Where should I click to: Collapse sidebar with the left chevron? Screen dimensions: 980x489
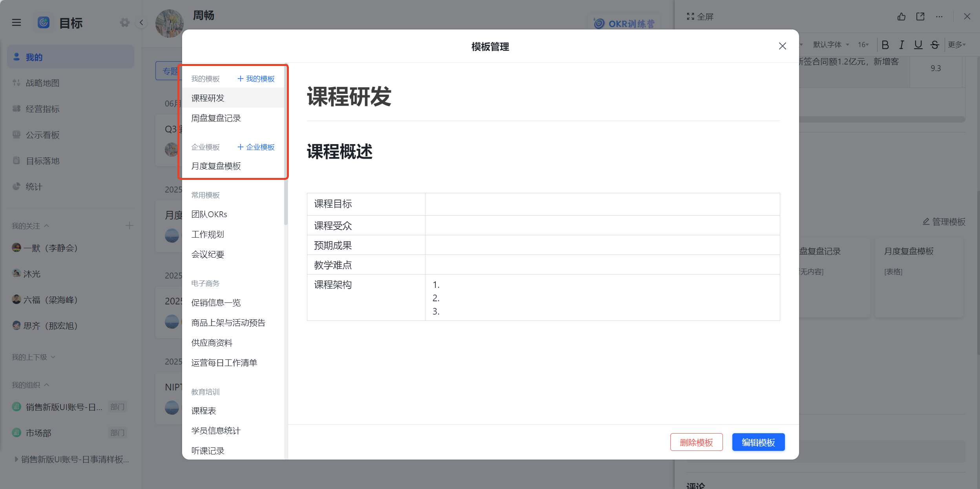pyautogui.click(x=141, y=23)
